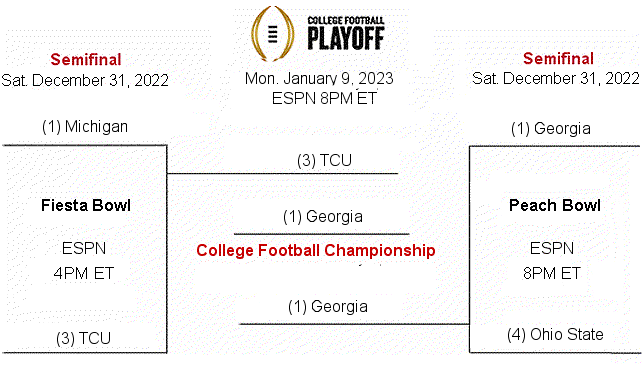Click 4PM ET time in Fiesta Bowl
Screen dimensions: 643x370
tap(84, 273)
